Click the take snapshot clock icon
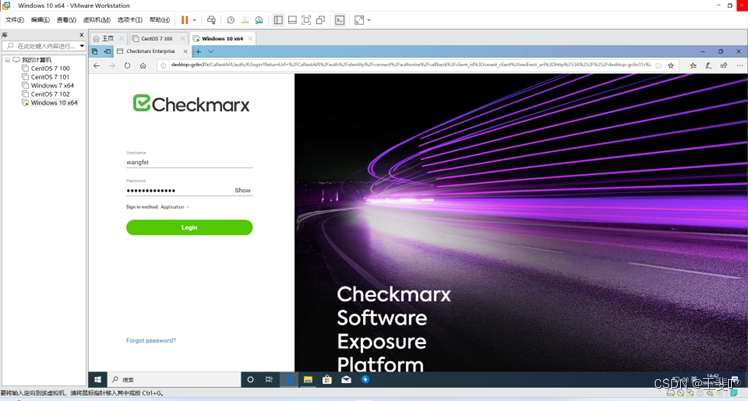This screenshot has width=748, height=401. tap(230, 20)
